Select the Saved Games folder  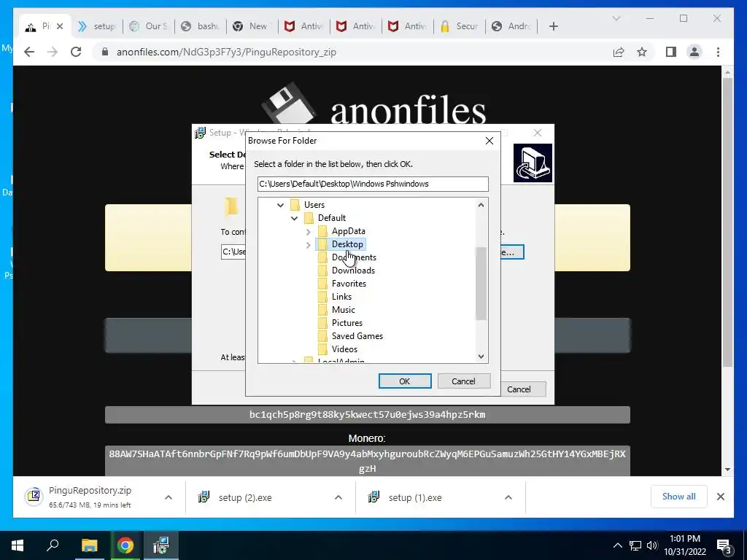point(357,336)
